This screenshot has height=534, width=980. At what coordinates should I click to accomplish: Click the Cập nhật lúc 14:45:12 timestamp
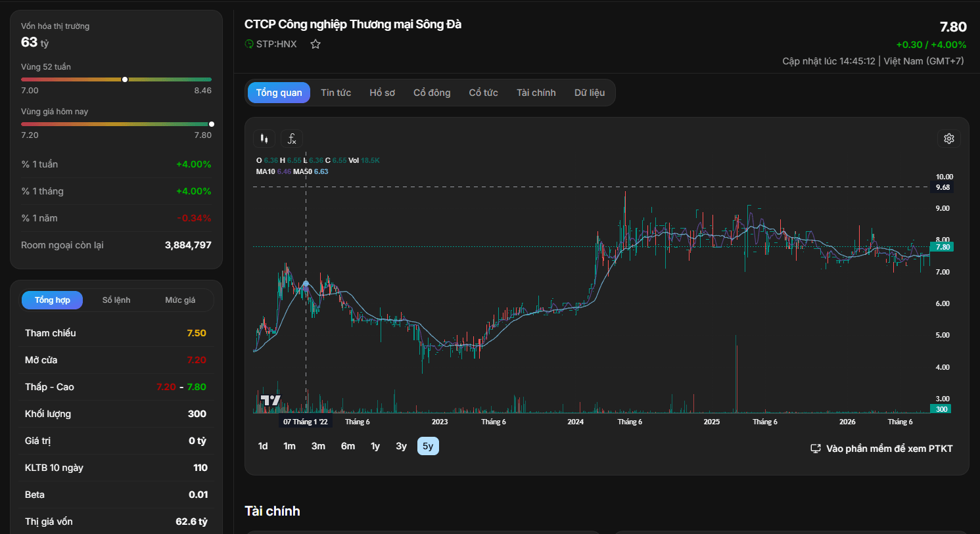point(829,61)
